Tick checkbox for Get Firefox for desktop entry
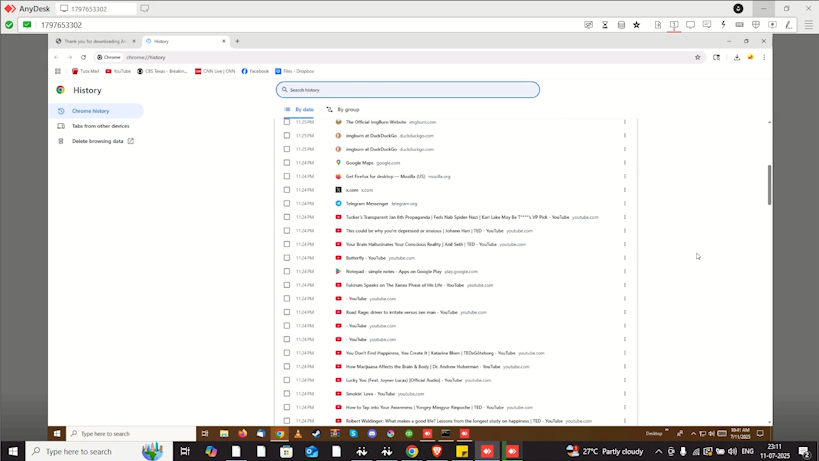This screenshot has width=819, height=461. coord(287,176)
